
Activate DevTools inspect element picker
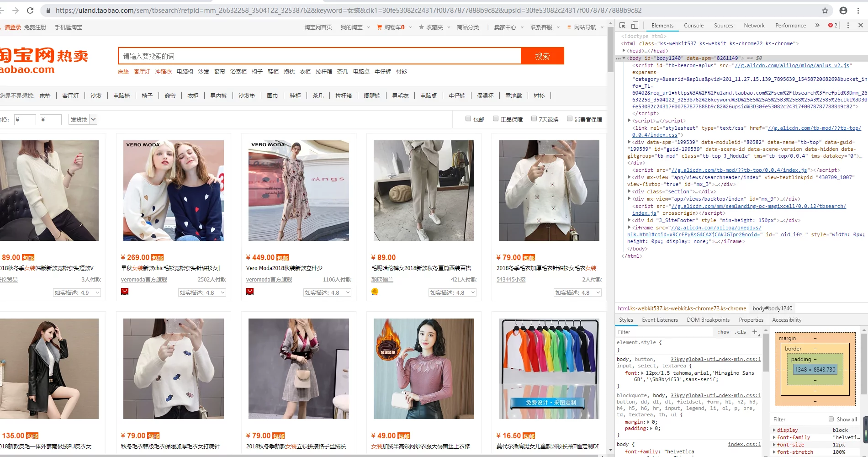(622, 26)
